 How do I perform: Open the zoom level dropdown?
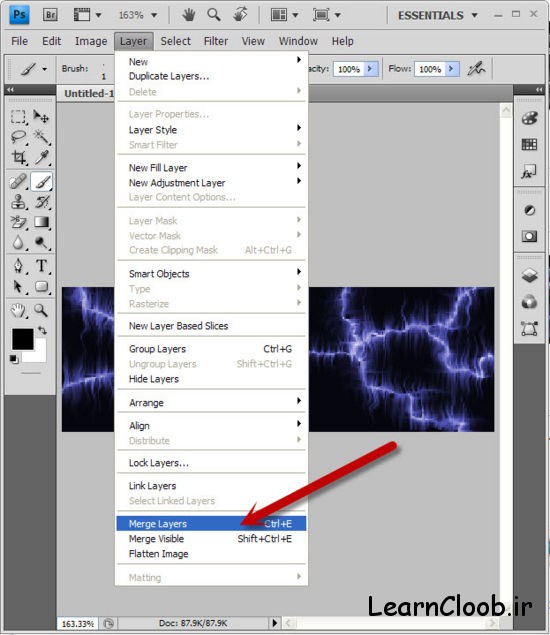[154, 15]
